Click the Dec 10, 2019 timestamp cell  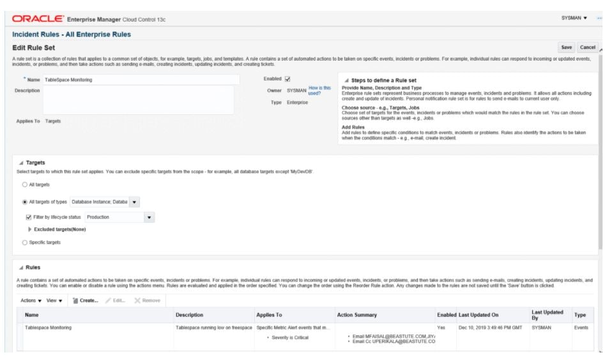(491, 328)
